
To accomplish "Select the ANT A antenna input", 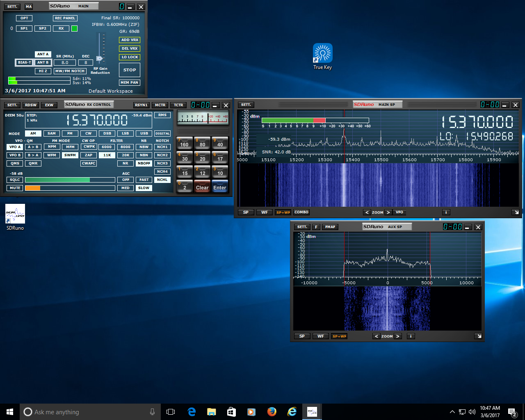I will (x=43, y=54).
